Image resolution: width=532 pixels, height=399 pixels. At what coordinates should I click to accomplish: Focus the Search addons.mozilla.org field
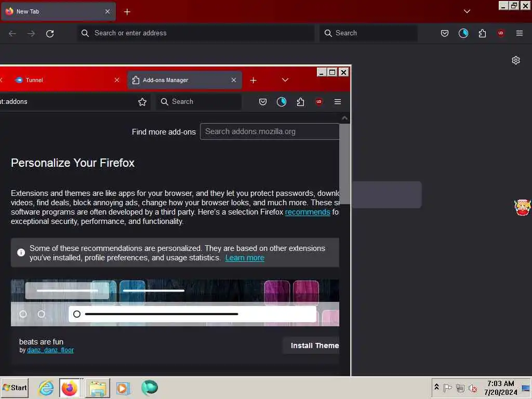click(x=270, y=131)
